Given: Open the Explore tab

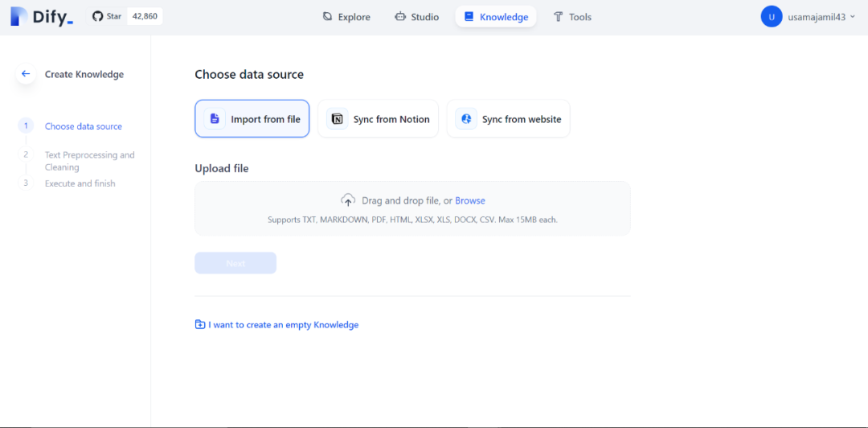Looking at the screenshot, I should pyautogui.click(x=346, y=17).
